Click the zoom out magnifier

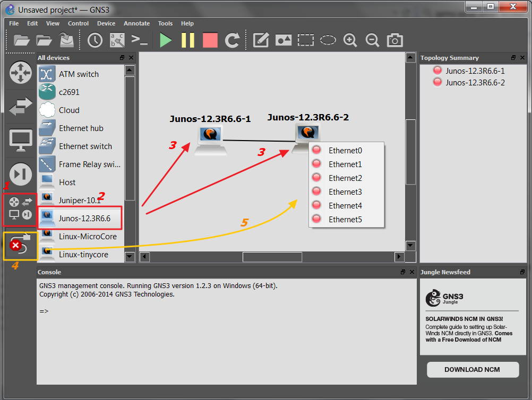tap(373, 40)
